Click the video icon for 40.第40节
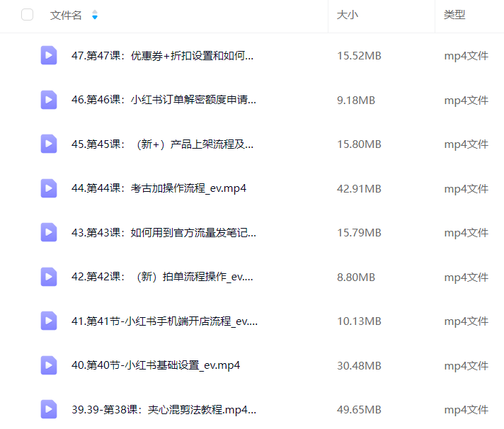This screenshot has height=429, width=504. coord(49,365)
